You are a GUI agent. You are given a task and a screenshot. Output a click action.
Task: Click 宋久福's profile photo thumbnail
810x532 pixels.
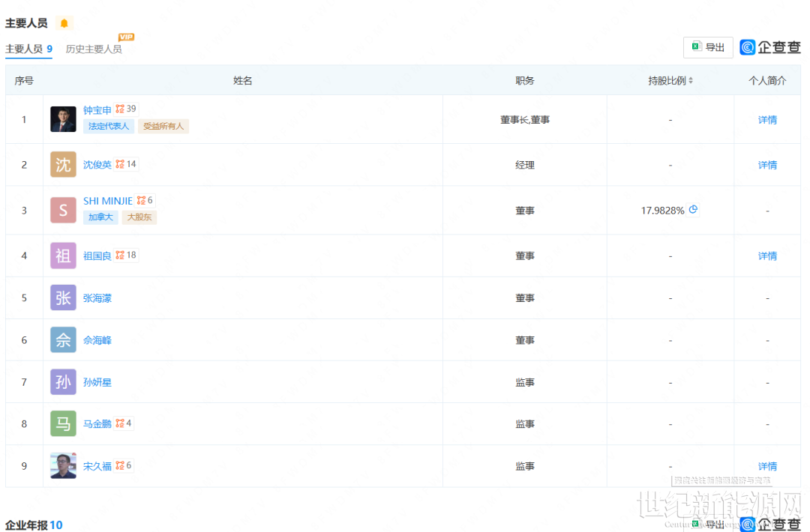pos(63,465)
